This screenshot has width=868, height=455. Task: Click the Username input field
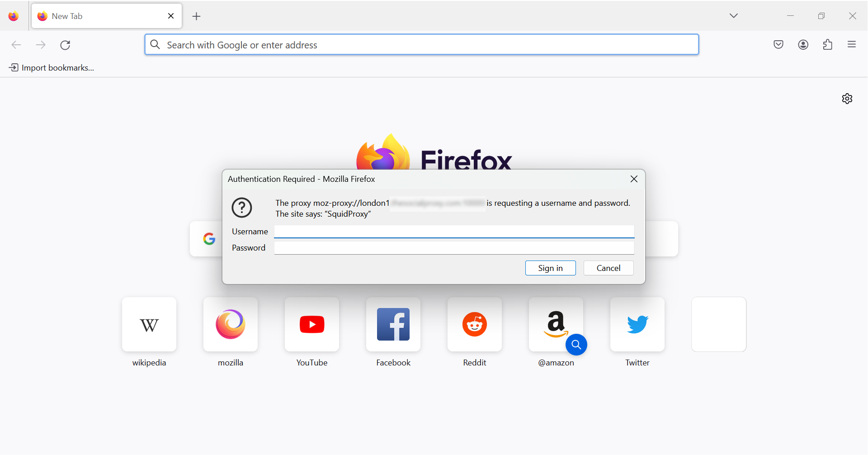click(454, 232)
